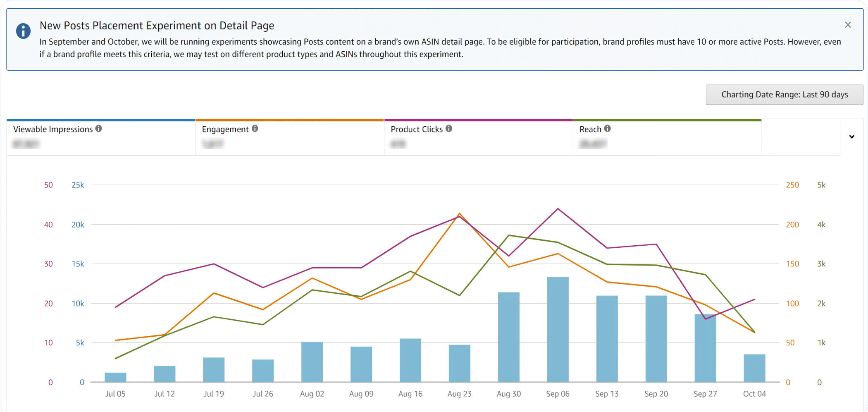Show info tooltip for Viewable Impressions
This screenshot has height=412, width=868.
click(x=99, y=129)
